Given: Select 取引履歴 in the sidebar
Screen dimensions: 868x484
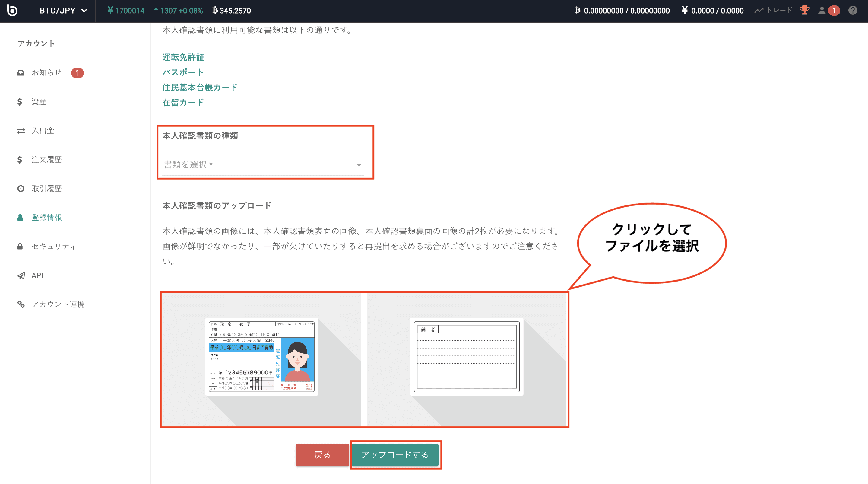Looking at the screenshot, I should [46, 189].
